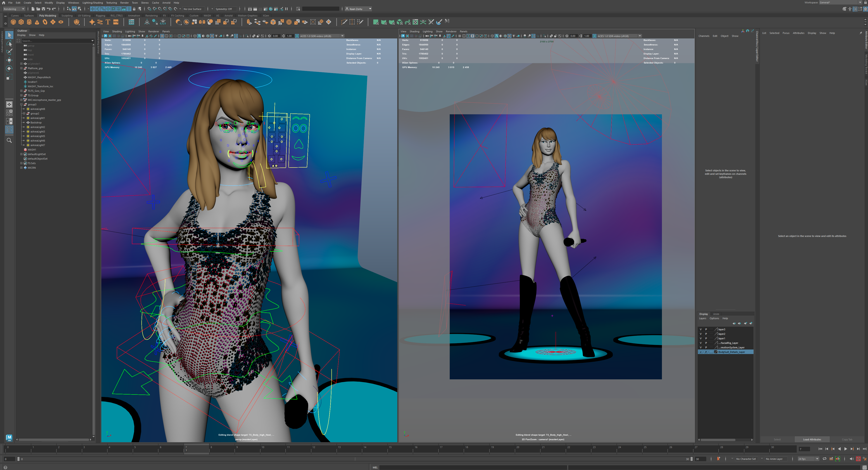868x470 pixels.
Task: Create a polygon cube from the shelf
Action: click(21, 22)
